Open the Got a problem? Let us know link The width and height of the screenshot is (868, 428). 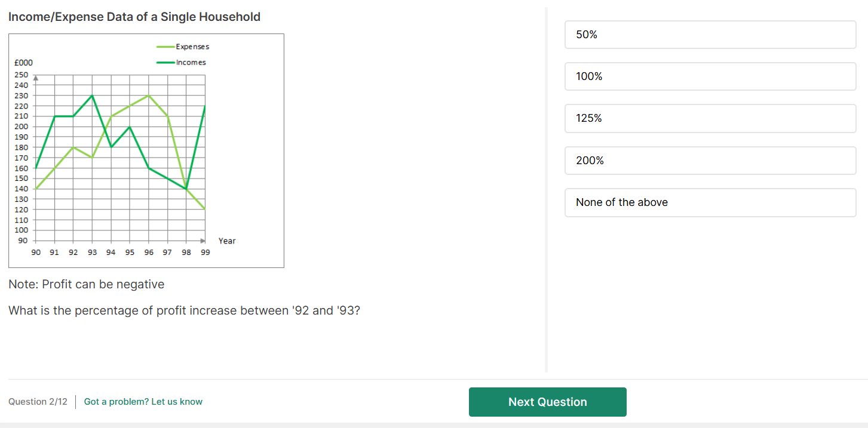[143, 402]
